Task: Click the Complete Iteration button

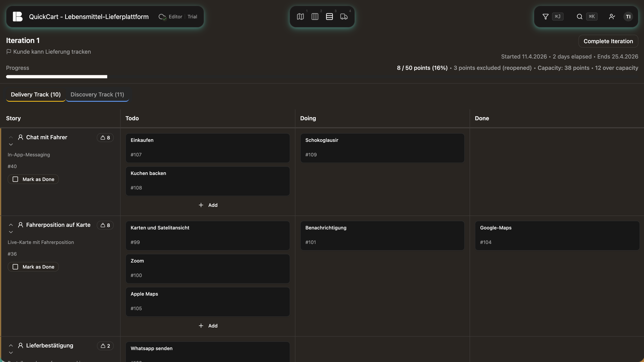Action: click(x=608, y=41)
